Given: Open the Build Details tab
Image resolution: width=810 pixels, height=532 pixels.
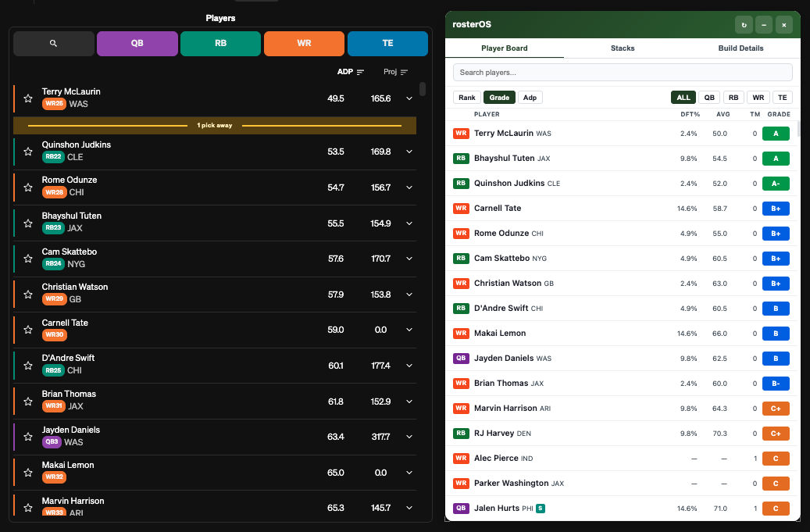Looking at the screenshot, I should pos(740,48).
